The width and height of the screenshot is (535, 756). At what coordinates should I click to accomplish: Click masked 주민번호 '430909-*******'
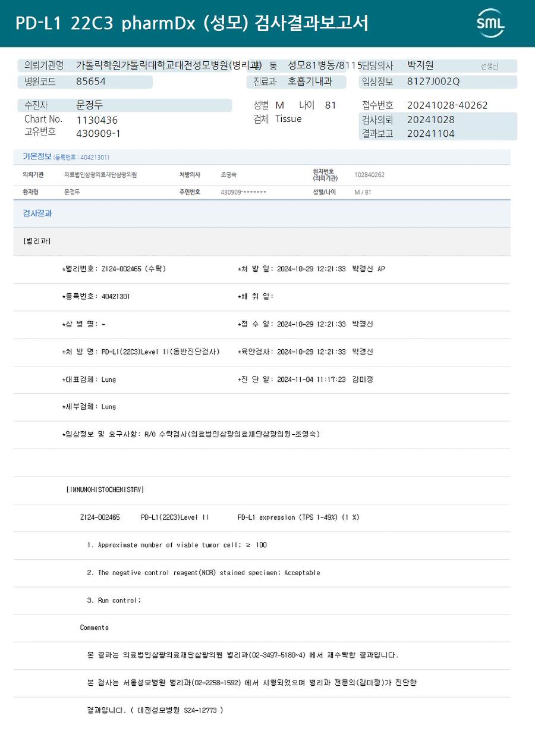click(x=243, y=193)
